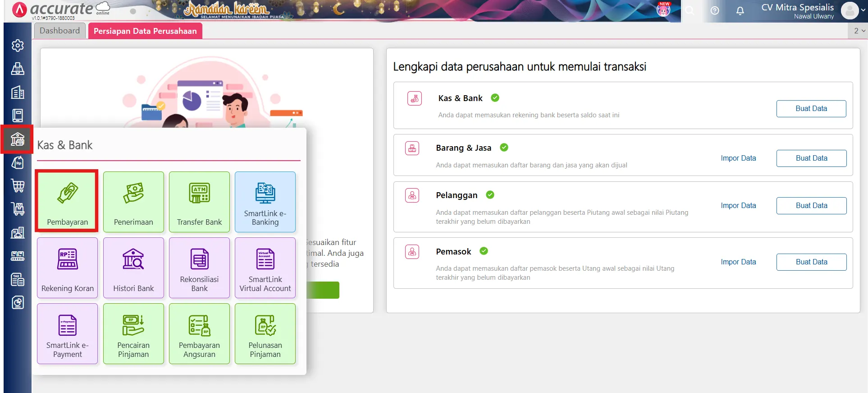Image resolution: width=868 pixels, height=393 pixels.
Task: Click Buat Data for Barang & Jasa
Action: pos(811,158)
